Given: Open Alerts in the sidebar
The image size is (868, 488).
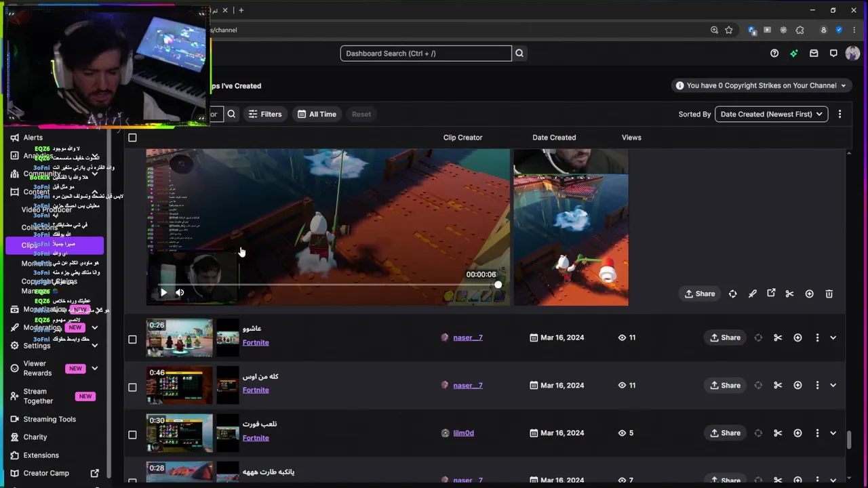Looking at the screenshot, I should [x=33, y=138].
